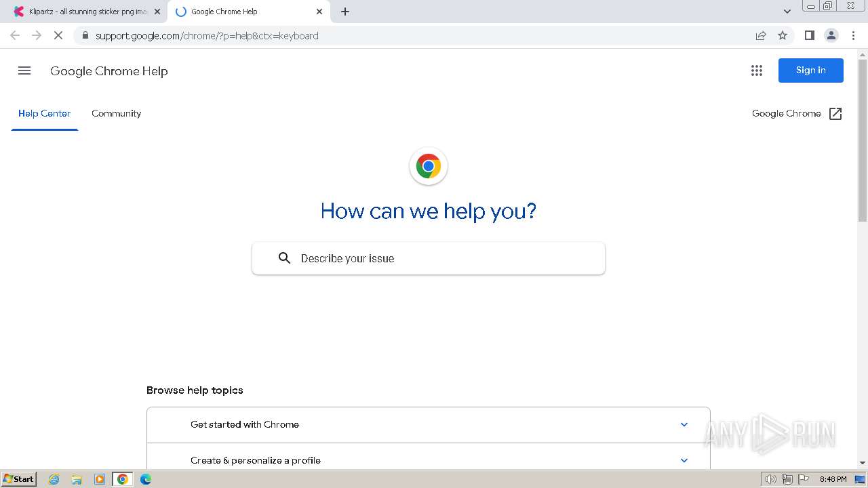The height and width of the screenshot is (488, 868).
Task: Click the Get started with Chrome text
Action: 245,425
